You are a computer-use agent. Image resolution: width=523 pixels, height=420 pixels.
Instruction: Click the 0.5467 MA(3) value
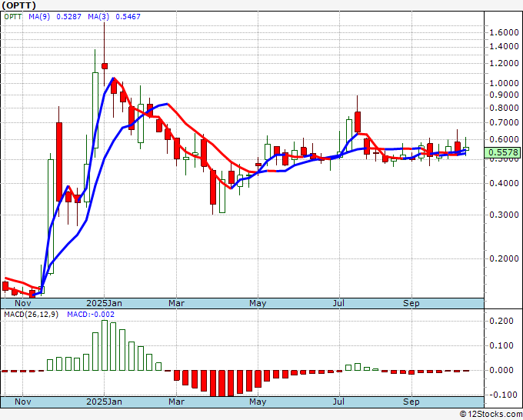coord(128,16)
